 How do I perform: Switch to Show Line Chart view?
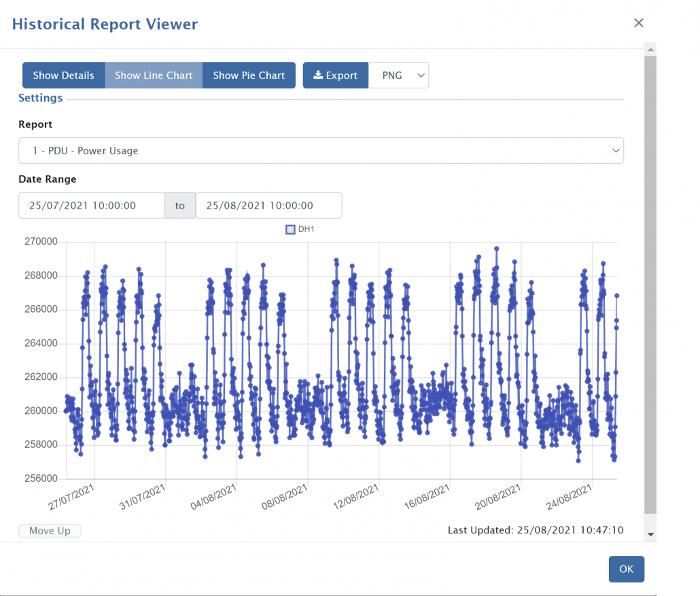pos(154,75)
